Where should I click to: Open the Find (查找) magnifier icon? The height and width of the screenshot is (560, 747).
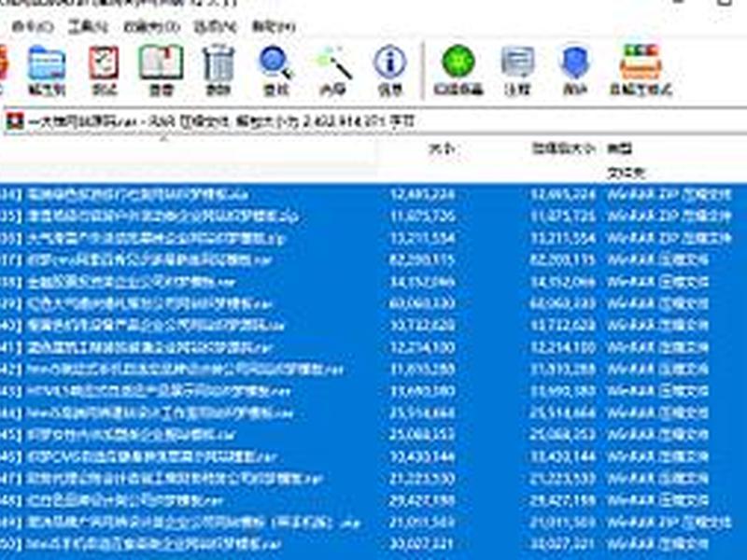pos(275,70)
